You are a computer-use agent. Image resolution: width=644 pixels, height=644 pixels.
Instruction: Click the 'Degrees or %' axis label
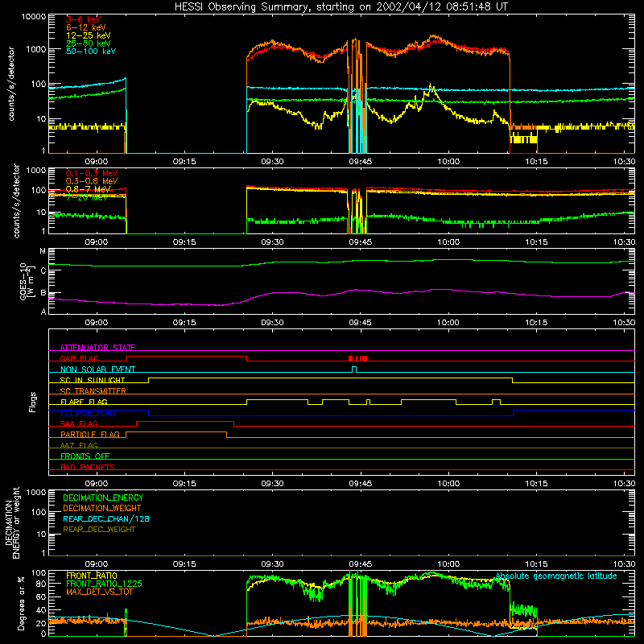click(x=21, y=604)
